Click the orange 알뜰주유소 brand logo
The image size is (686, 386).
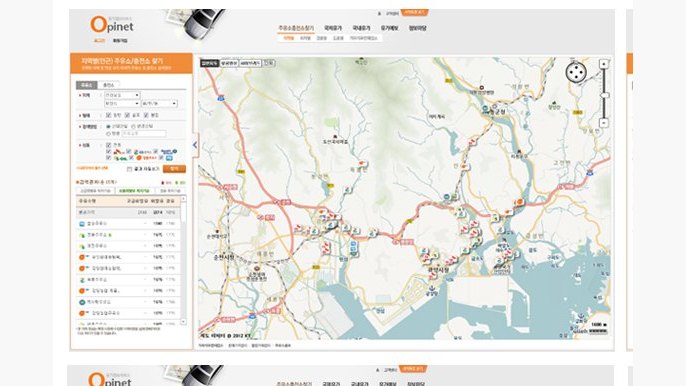tap(146, 158)
